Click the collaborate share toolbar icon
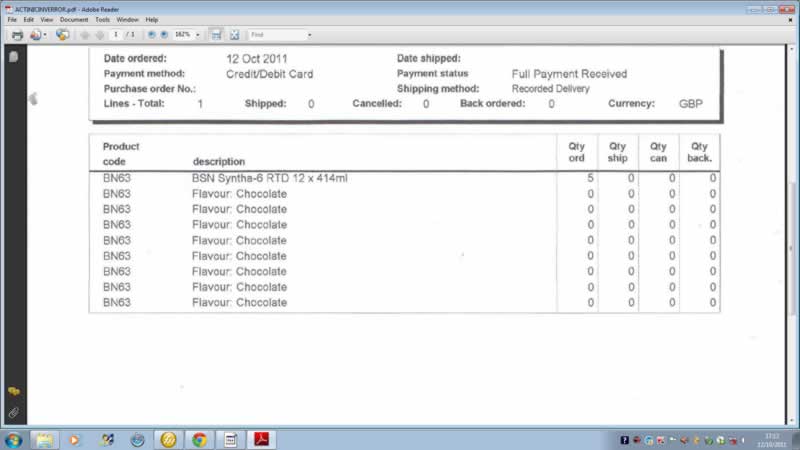The image size is (800, 450). pyautogui.click(x=62, y=34)
